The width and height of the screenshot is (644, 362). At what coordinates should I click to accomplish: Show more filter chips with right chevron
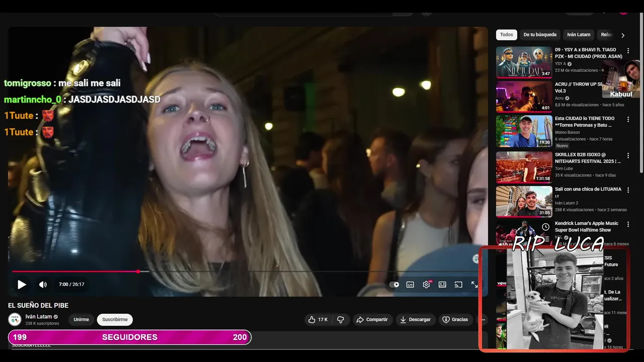[x=623, y=35]
